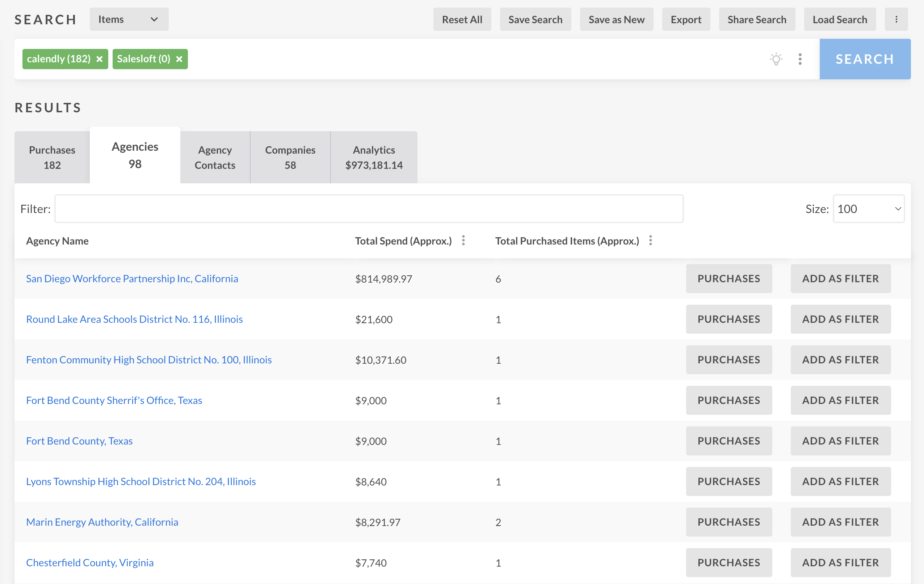Screen dimensions: 924x584
Task: Open the Analytics tab
Action: [374, 158]
